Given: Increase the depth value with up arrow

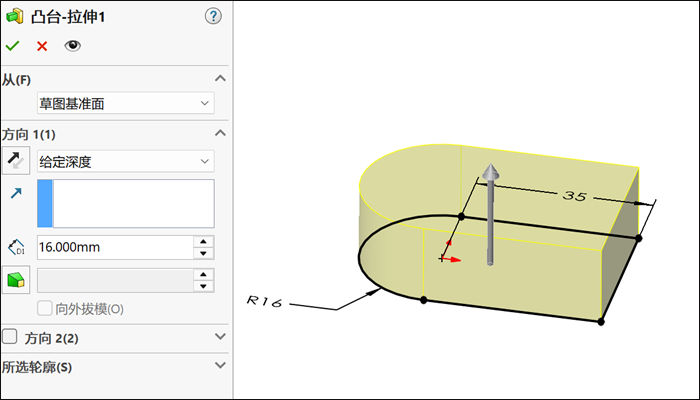Looking at the screenshot, I should [204, 242].
